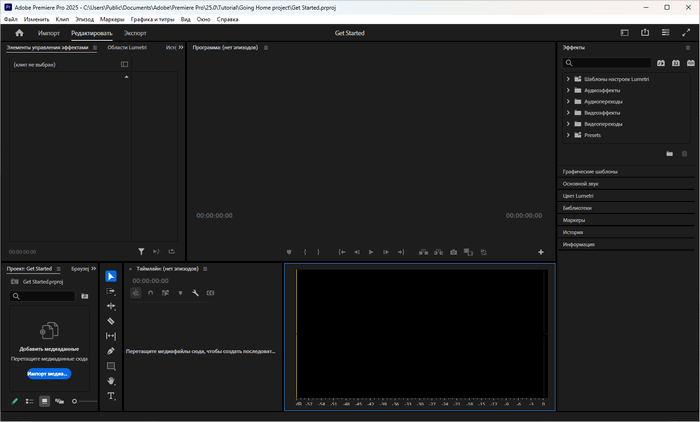Expand the Аудиоэффекты folder
This screenshot has height=422, width=700.
(568, 90)
